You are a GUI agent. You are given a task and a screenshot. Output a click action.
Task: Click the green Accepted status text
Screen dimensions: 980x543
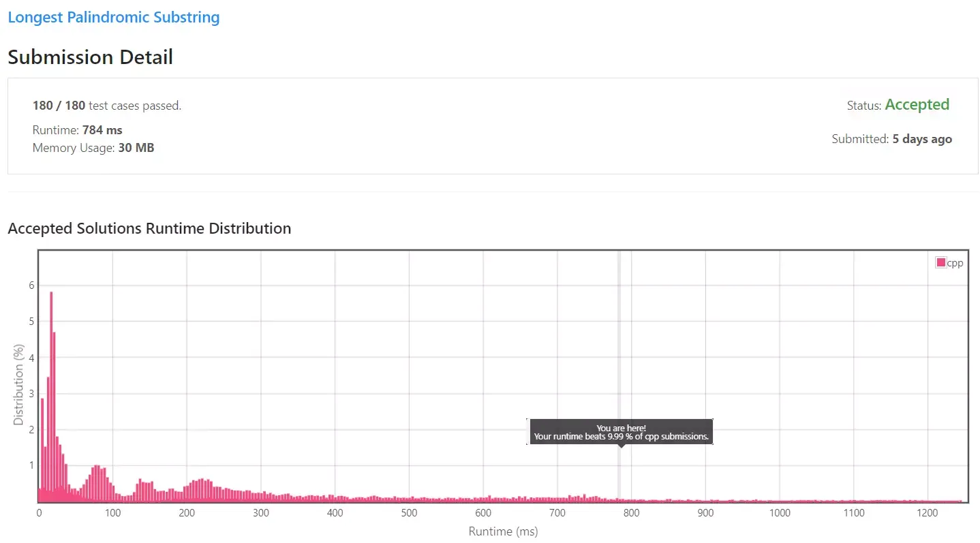(917, 105)
